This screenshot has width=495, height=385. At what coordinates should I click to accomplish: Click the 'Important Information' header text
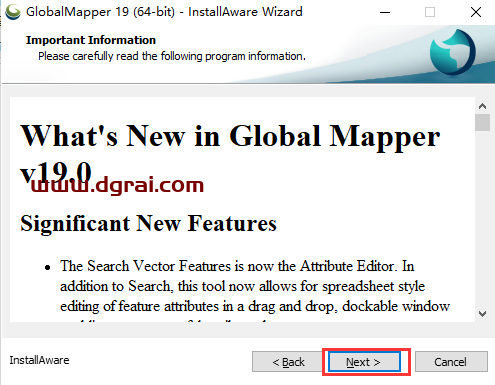[91, 40]
